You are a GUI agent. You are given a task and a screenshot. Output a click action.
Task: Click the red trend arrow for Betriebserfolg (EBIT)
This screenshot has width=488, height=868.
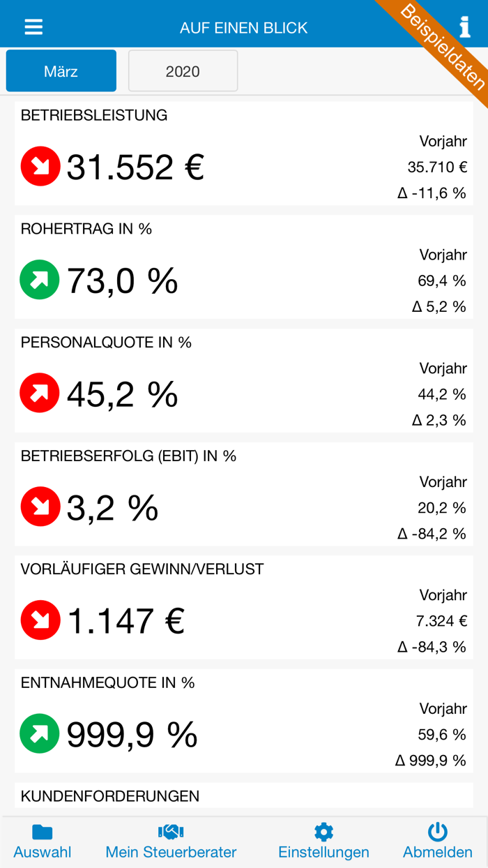point(40,507)
